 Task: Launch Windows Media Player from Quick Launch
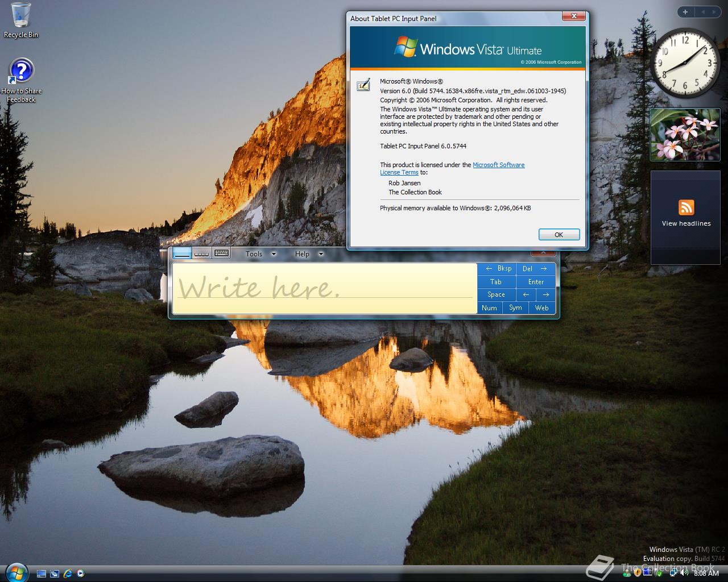81,573
